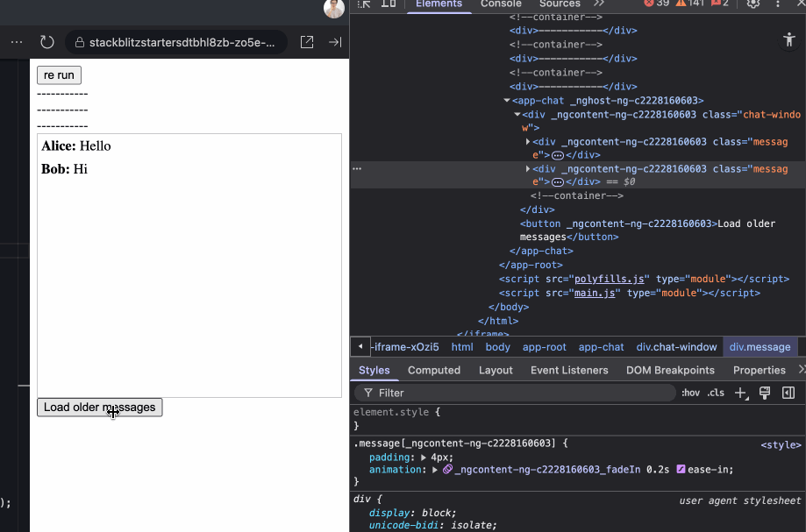This screenshot has height=532, width=806.
Task: Switch to the Elements tab
Action: (439, 4)
